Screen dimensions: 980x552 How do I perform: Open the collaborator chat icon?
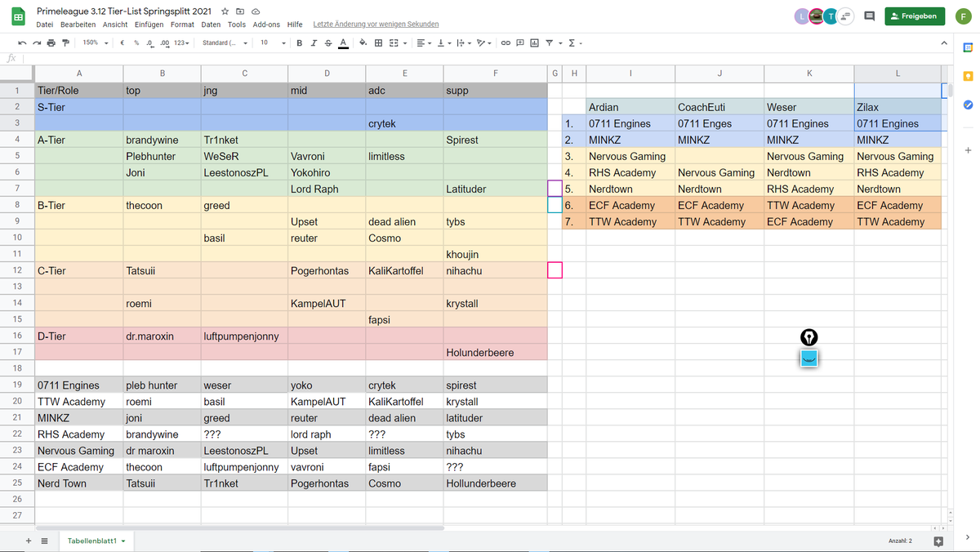click(x=847, y=16)
